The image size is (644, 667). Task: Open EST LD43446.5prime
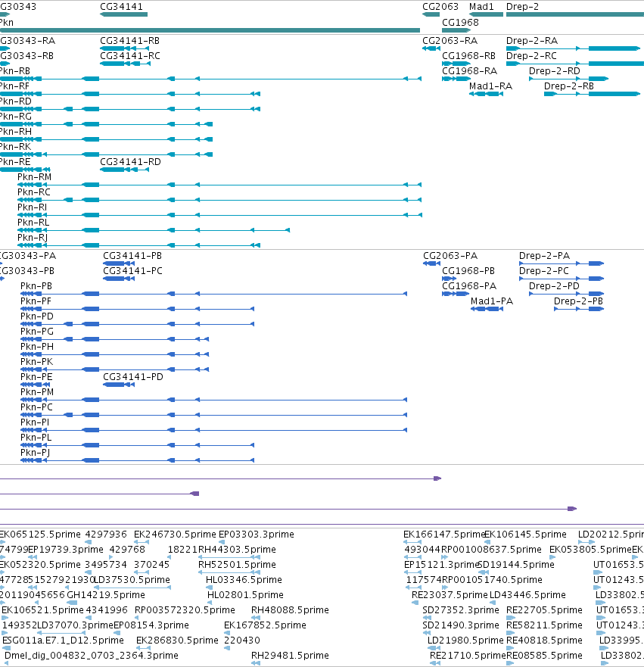click(x=527, y=595)
